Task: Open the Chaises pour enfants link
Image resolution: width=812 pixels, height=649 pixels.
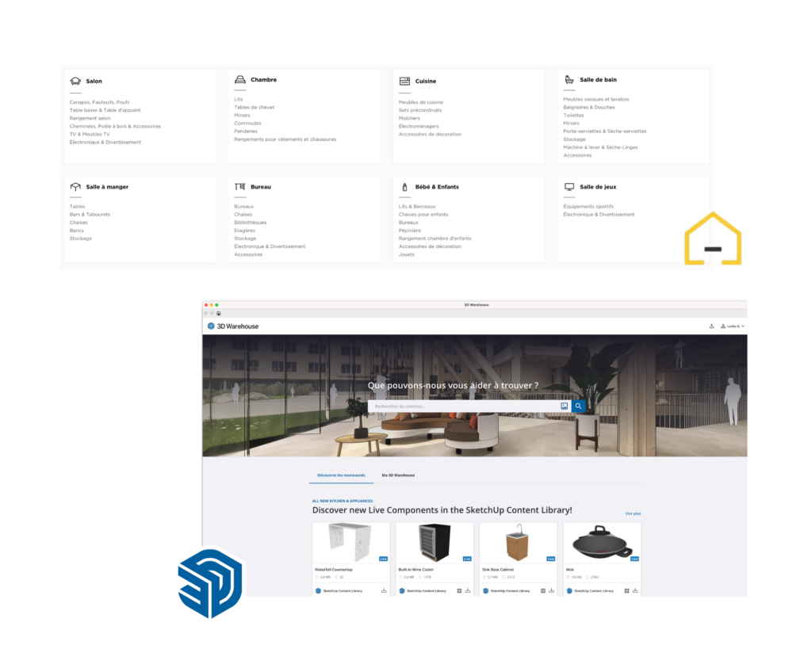Action: coord(423,214)
